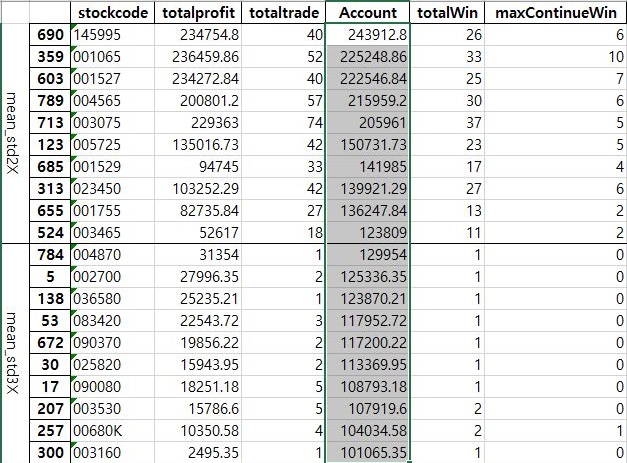Select totalprofit cell 22543.72
This screenshot has width=627, height=463.
coord(198,321)
